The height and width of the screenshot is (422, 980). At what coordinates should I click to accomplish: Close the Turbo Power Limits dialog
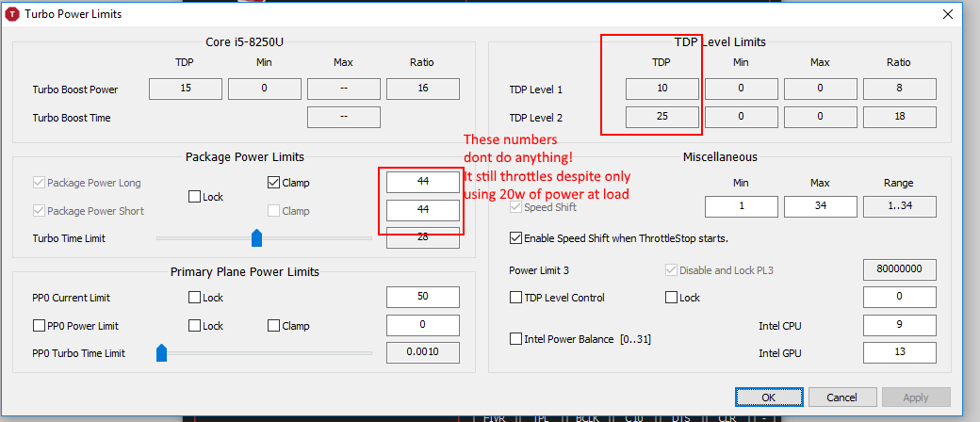tap(948, 15)
